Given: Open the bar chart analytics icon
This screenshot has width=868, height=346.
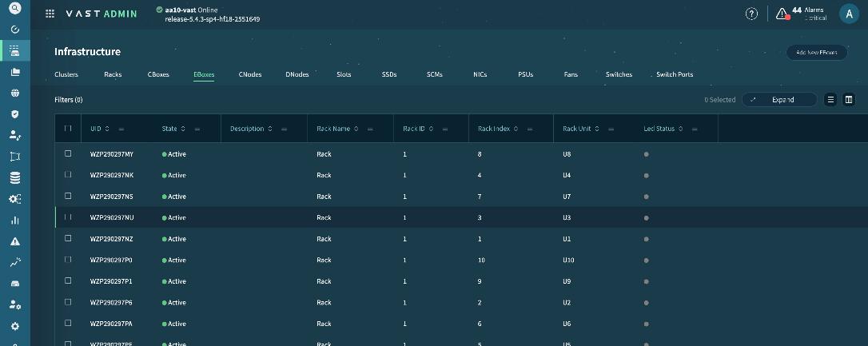Looking at the screenshot, I should point(15,220).
